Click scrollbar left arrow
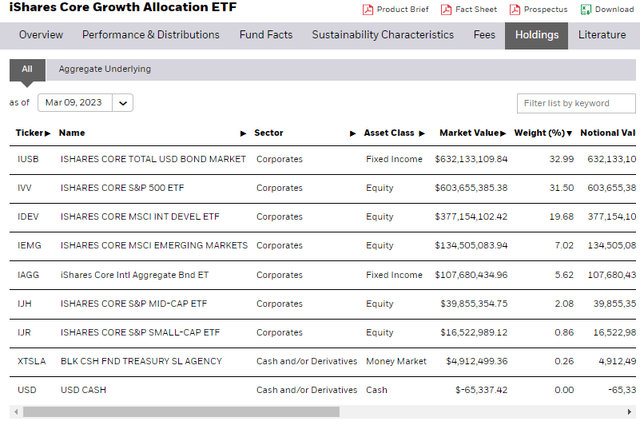 pyautogui.click(x=16, y=412)
